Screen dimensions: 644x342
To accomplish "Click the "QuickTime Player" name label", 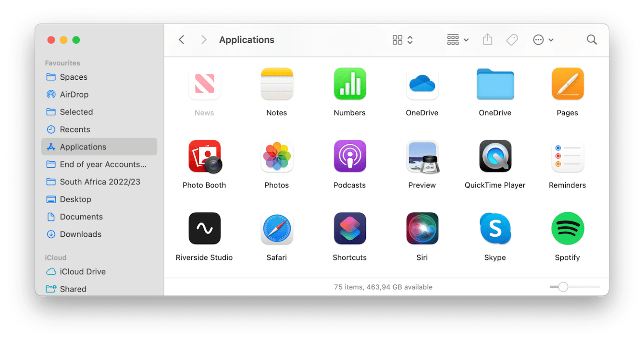I will [495, 185].
